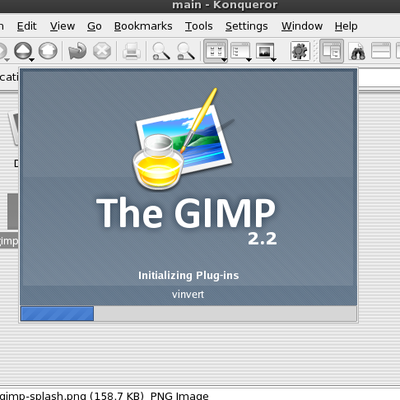The image size is (400, 400).
Task: Open the Bookmarks menu
Action: coord(143,26)
